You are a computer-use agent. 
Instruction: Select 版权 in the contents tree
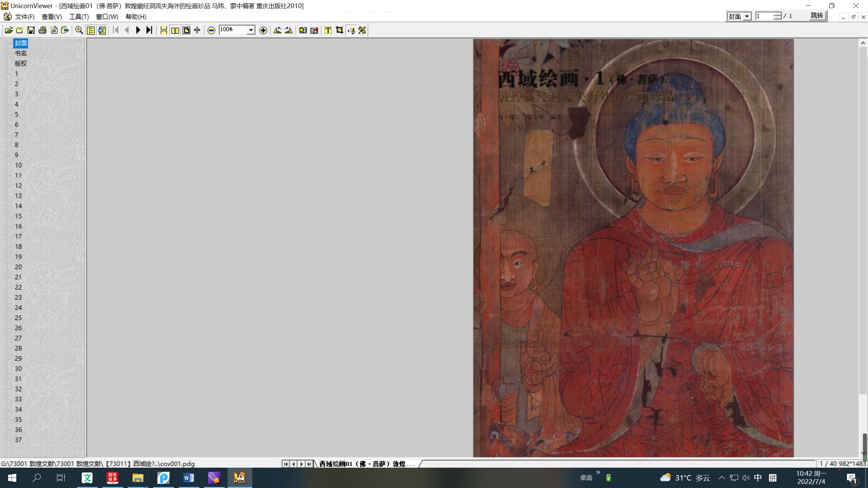pos(21,63)
